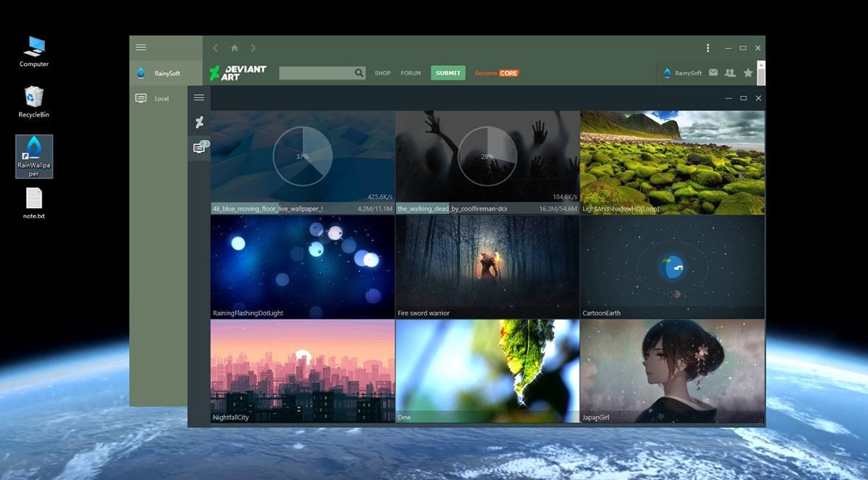Image resolution: width=868 pixels, height=480 pixels.
Task: Open the FORUM menu item
Action: (411, 73)
